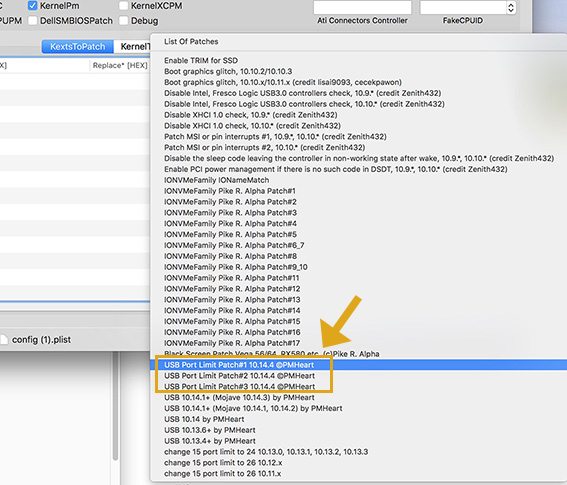Choose IONVMeFamily Pike R. Alpha Patch#17

[359, 343]
